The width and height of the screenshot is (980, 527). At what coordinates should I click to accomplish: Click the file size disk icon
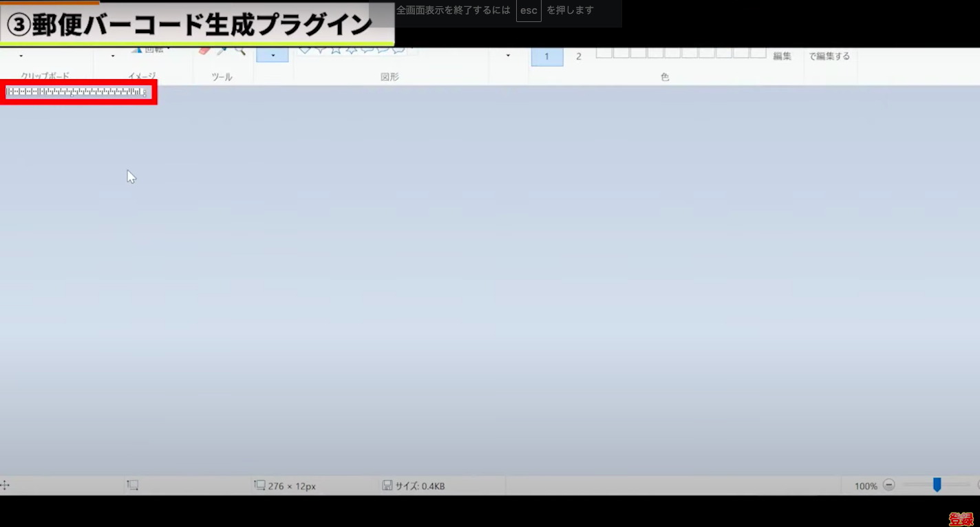tap(387, 486)
